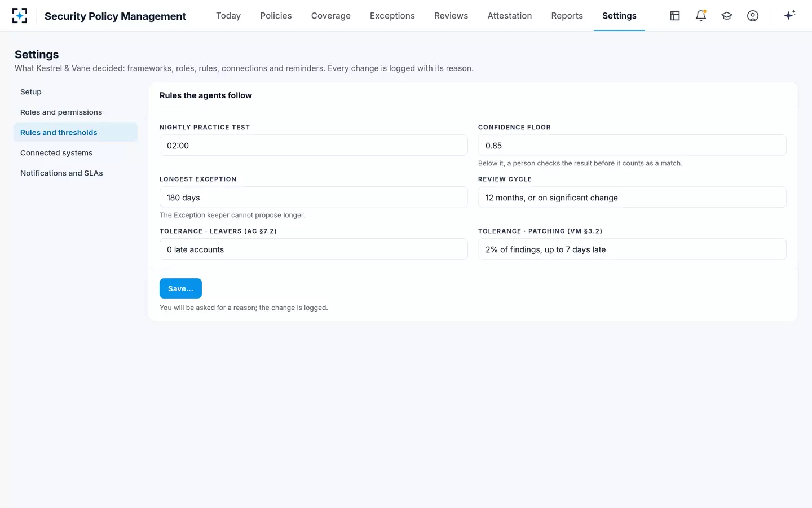The height and width of the screenshot is (508, 812).
Task: Click the Confidence floor field
Action: click(x=632, y=146)
